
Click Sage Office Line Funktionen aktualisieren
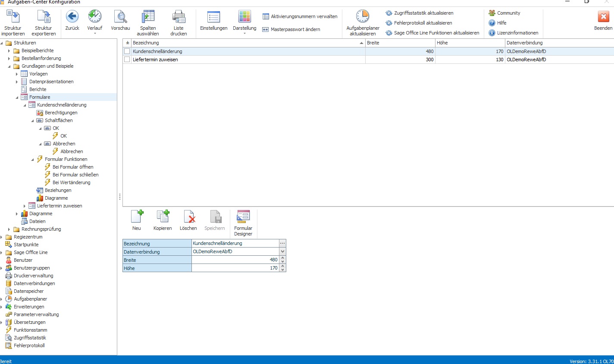[432, 33]
